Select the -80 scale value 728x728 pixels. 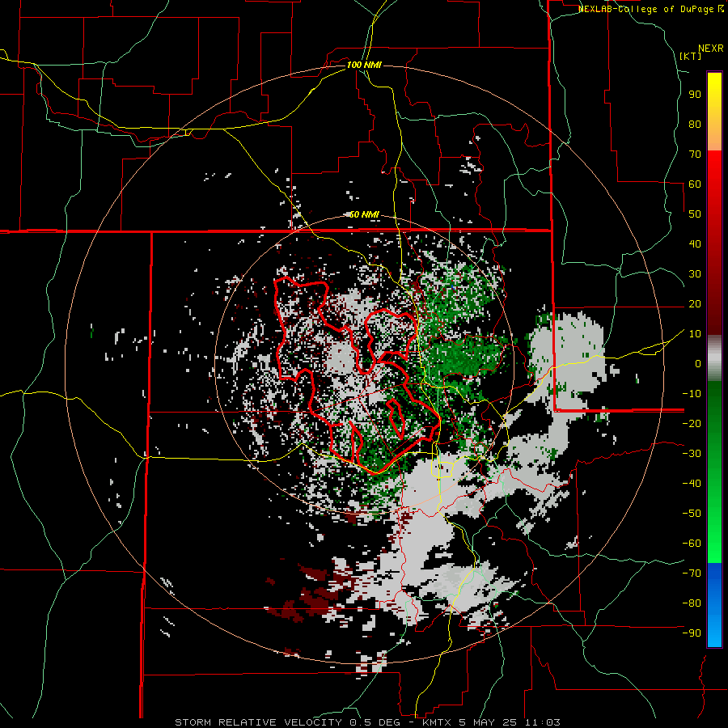(692, 603)
